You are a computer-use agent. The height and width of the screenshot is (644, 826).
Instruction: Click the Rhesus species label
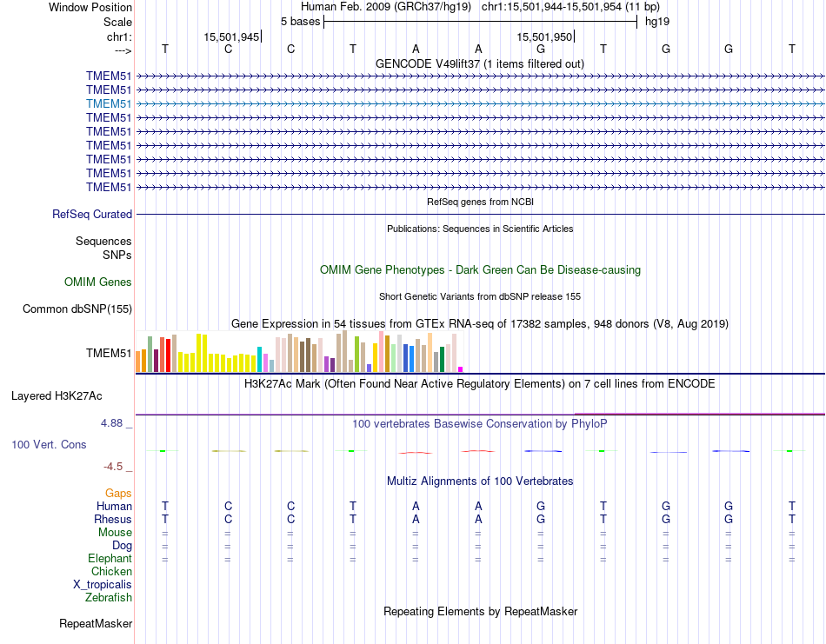pos(113,519)
